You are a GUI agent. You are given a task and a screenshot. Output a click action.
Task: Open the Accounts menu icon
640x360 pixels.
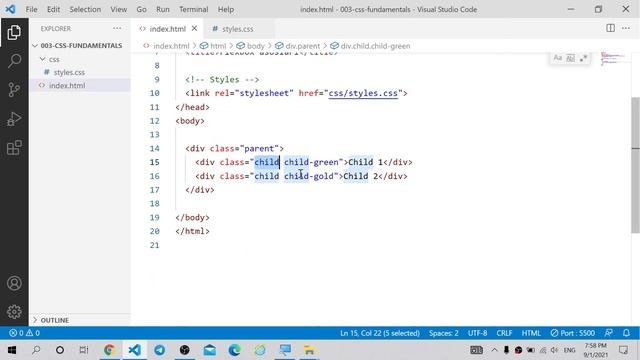(14, 283)
